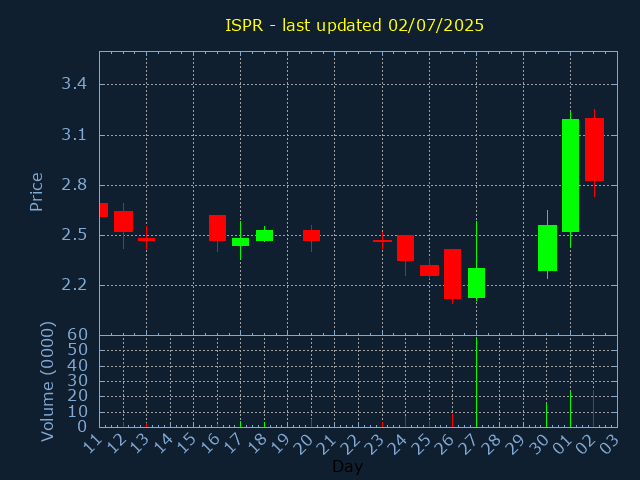Click the day 12 axis label
The image size is (640, 480).
pyautogui.click(x=116, y=443)
